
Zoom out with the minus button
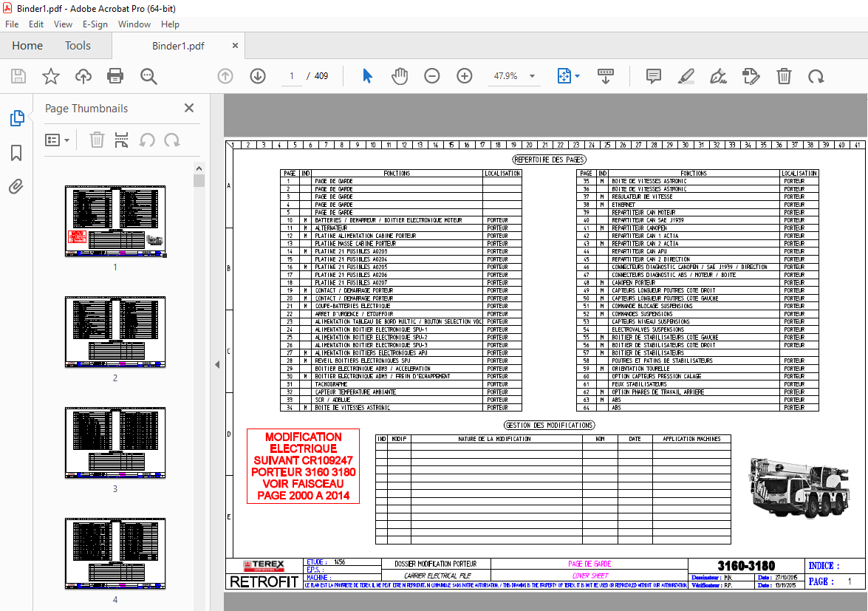pyautogui.click(x=432, y=76)
